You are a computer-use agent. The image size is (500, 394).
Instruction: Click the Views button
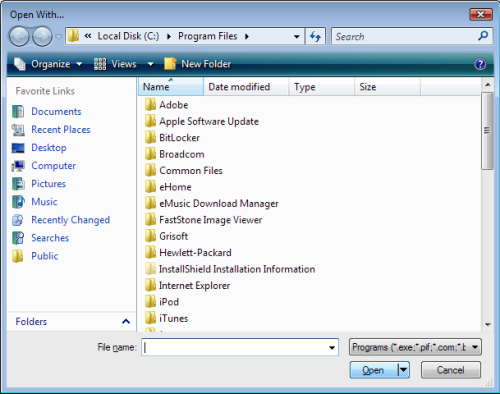(115, 64)
